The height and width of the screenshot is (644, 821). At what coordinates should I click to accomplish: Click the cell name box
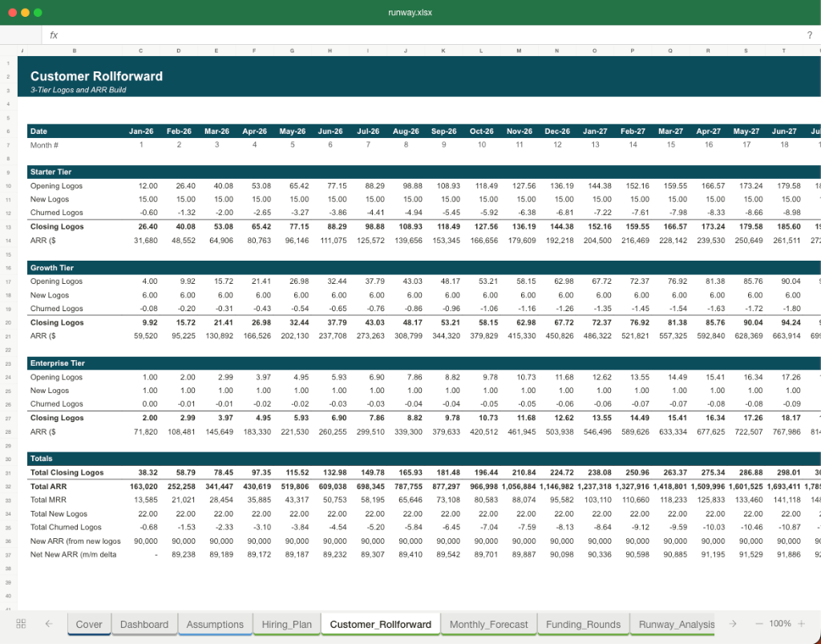[21, 35]
